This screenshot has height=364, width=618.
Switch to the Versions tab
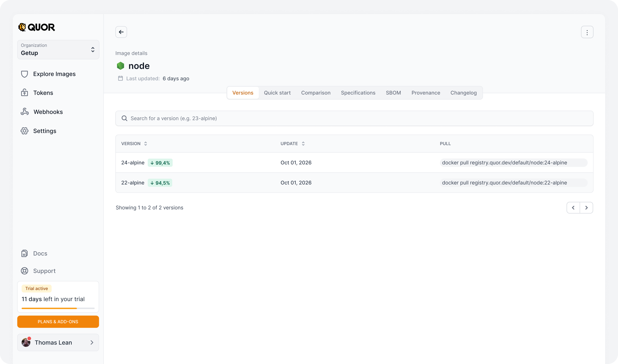(x=242, y=93)
